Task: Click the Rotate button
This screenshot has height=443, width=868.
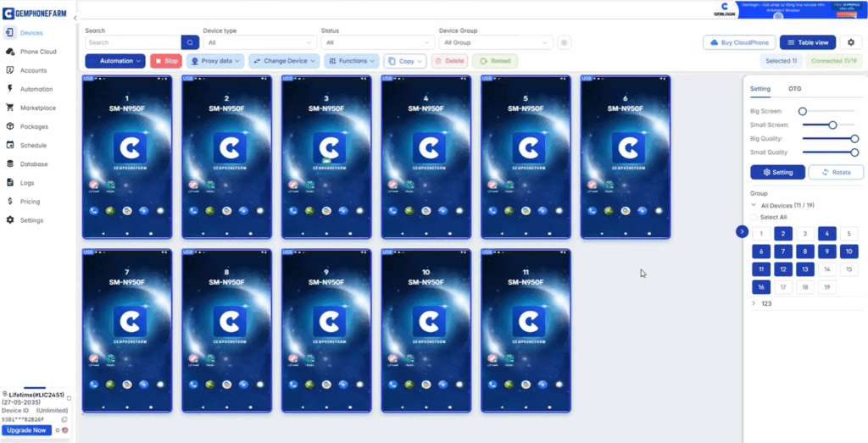Action: pyautogui.click(x=836, y=172)
